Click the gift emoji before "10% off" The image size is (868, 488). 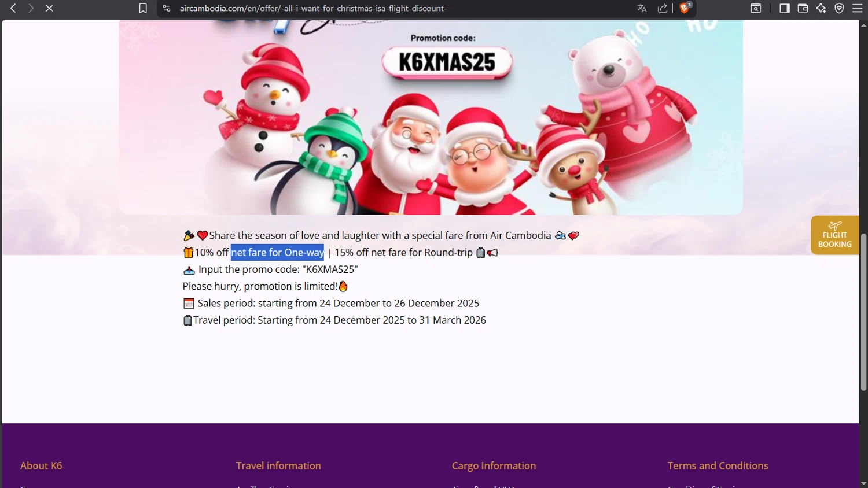click(x=188, y=253)
